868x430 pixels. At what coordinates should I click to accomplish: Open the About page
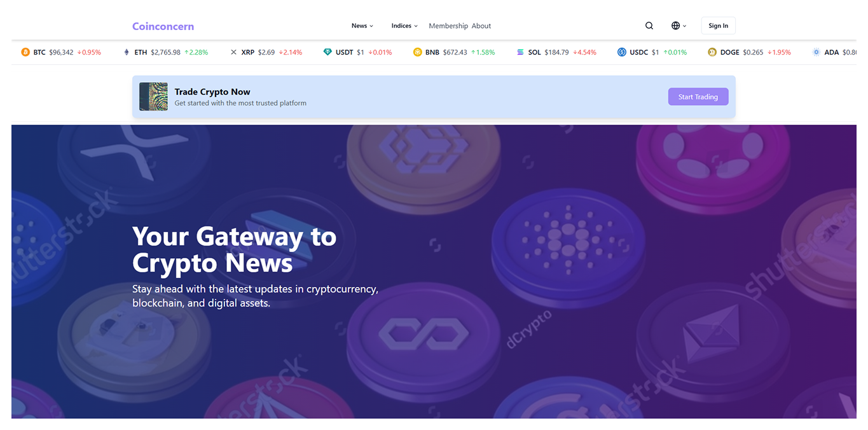(x=481, y=26)
